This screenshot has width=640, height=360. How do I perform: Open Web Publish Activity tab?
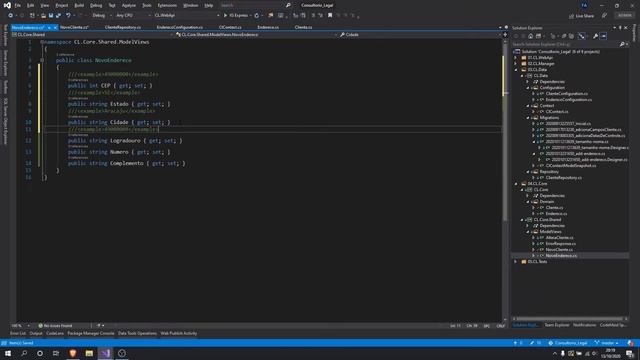tap(178, 333)
